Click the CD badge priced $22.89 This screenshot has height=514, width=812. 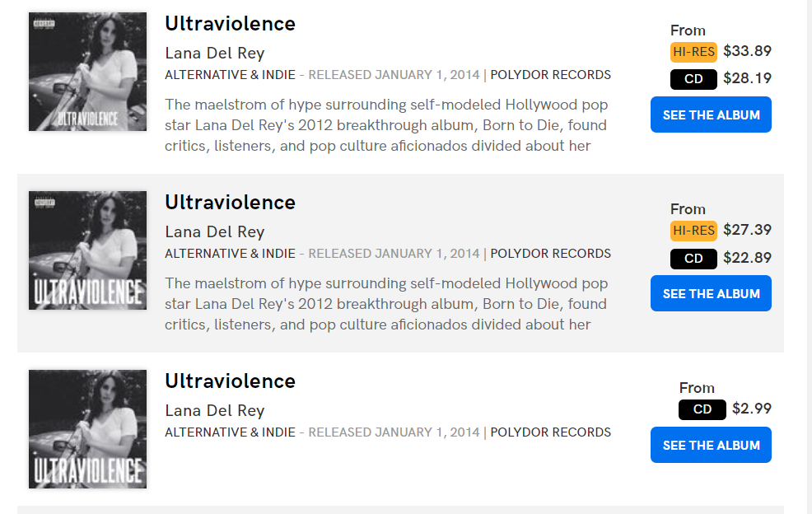point(693,259)
